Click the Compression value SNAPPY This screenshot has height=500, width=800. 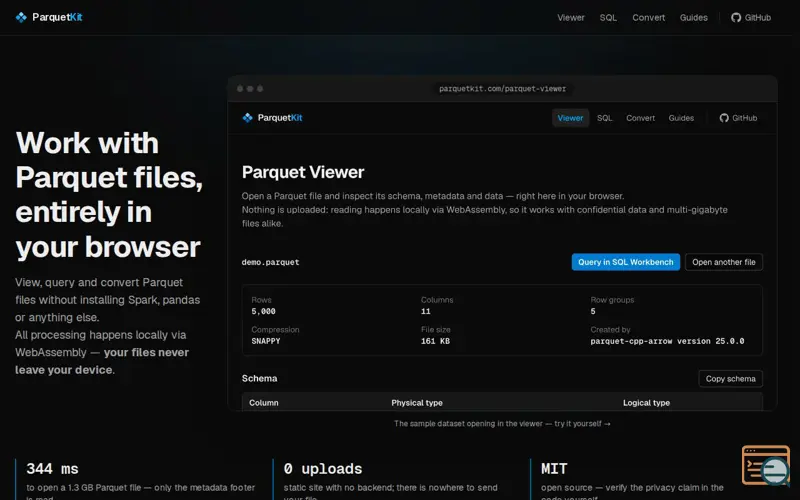click(x=266, y=341)
